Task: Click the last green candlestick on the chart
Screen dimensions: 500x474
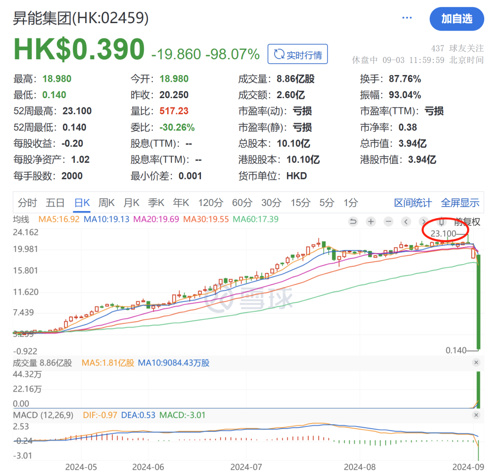Action: [x=479, y=302]
